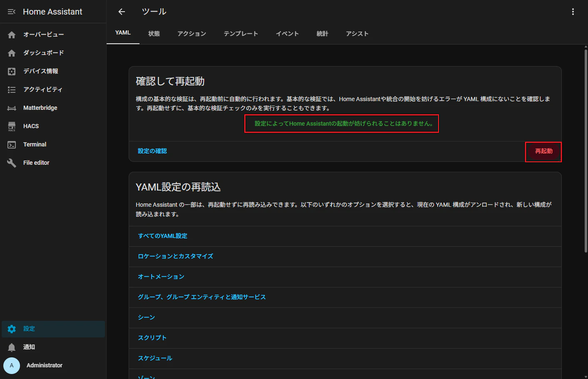Viewport: 588px width, 379px height.
Task: Open the HACS store icon
Action: 12,126
